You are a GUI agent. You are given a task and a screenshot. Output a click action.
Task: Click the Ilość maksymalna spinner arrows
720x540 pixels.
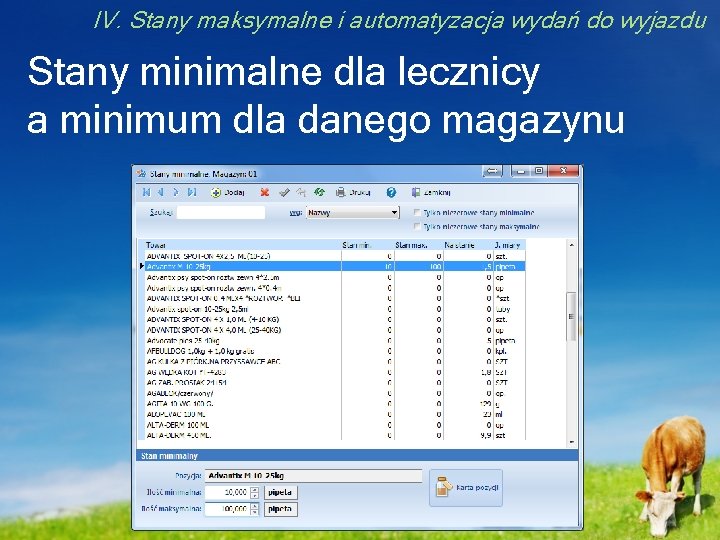click(255, 509)
